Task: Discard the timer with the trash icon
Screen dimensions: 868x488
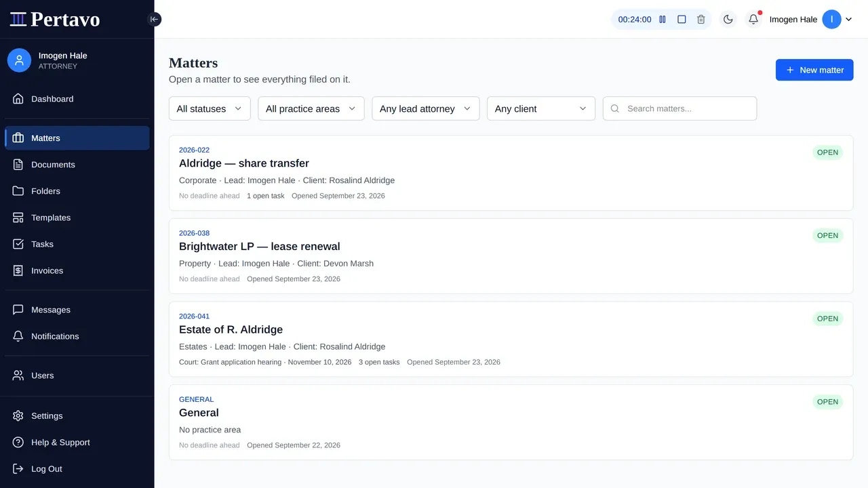Action: tap(701, 20)
